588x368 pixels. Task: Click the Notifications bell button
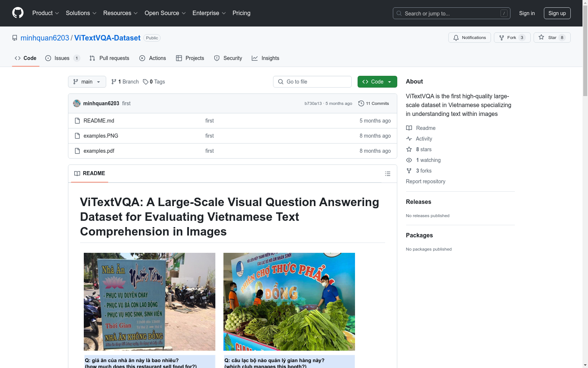470,38
